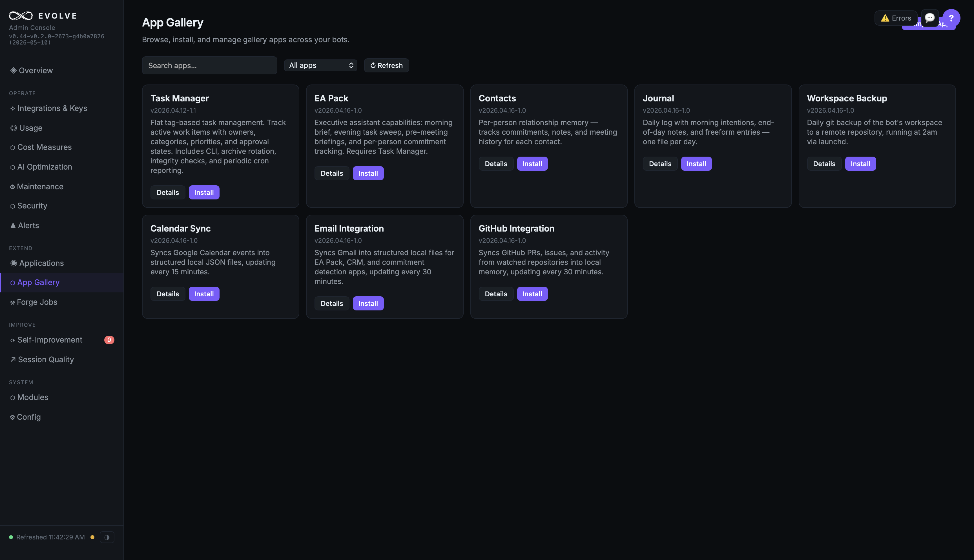Screen dimensions: 974x560
Task: Focus the Search apps input field
Action: pyautogui.click(x=209, y=65)
